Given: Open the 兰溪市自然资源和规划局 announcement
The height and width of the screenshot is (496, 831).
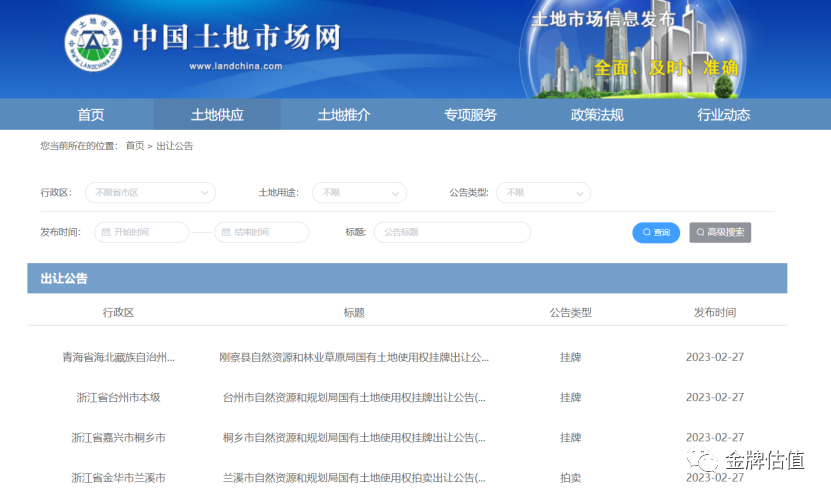Looking at the screenshot, I should (354, 478).
